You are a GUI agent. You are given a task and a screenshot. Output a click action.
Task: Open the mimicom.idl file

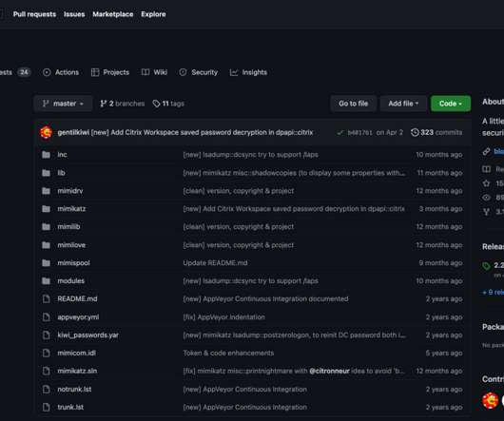[76, 353]
